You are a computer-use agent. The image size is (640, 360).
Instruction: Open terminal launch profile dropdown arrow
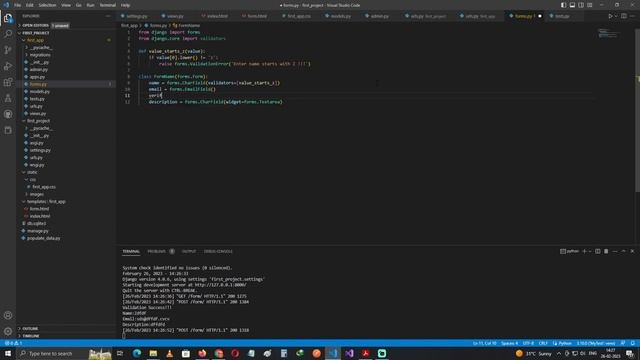tap(590, 251)
